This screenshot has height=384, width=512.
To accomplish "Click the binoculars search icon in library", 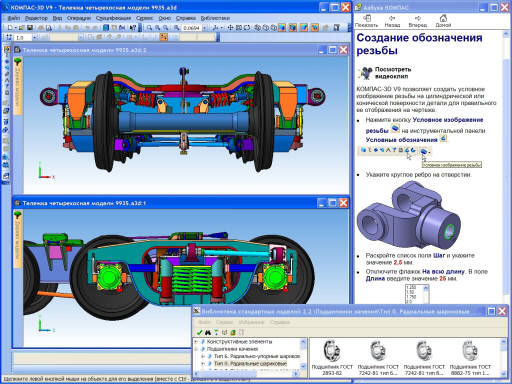I will tap(207, 332).
